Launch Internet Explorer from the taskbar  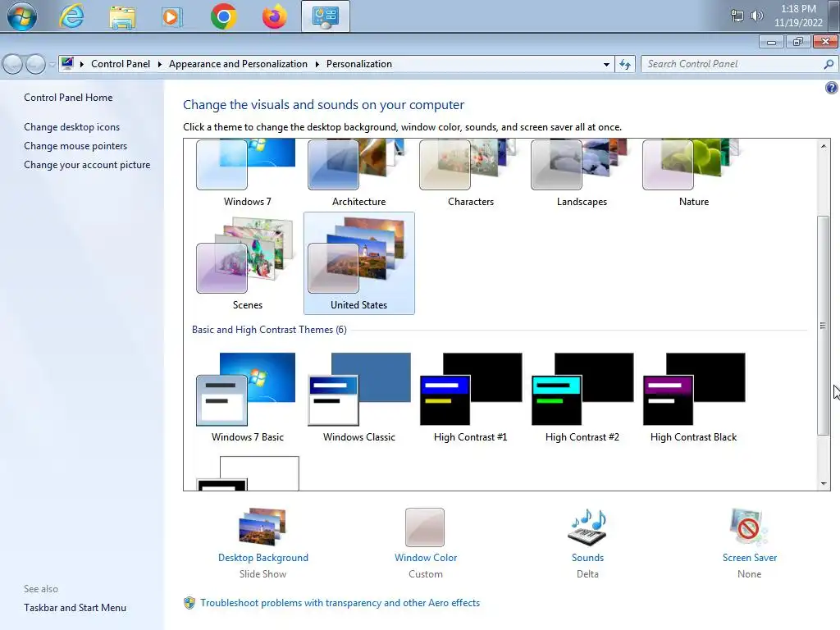[x=72, y=16]
